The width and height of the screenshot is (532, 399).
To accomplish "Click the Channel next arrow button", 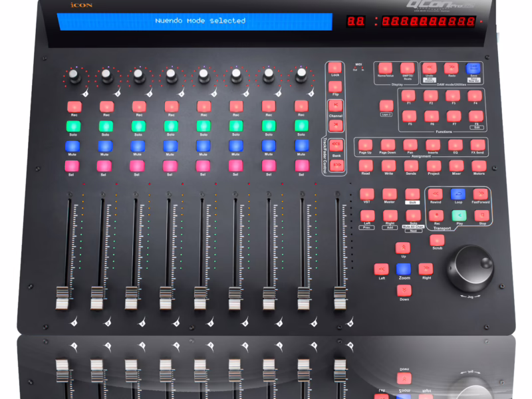I will 336,125.
